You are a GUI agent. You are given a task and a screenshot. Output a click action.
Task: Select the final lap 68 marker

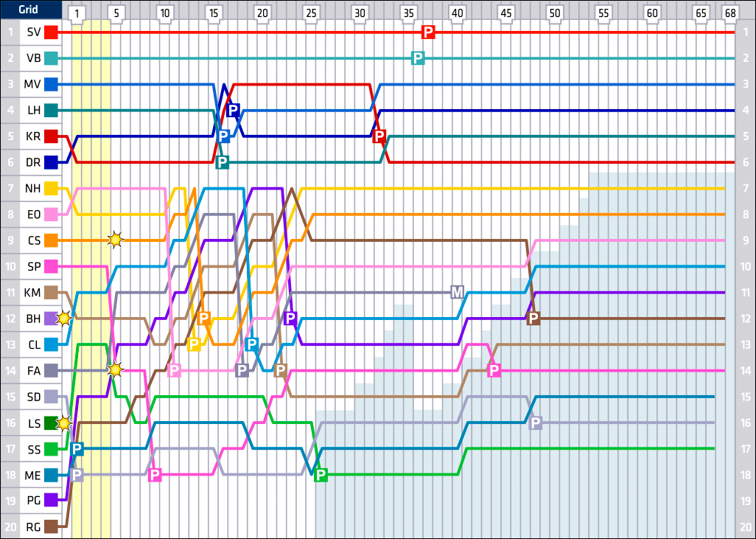(x=729, y=13)
